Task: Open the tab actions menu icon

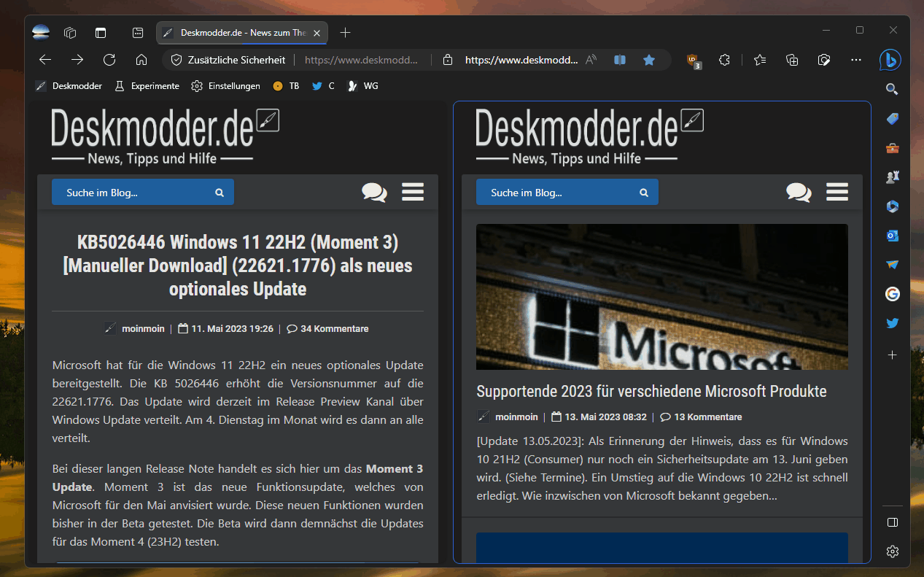Action: 138,32
